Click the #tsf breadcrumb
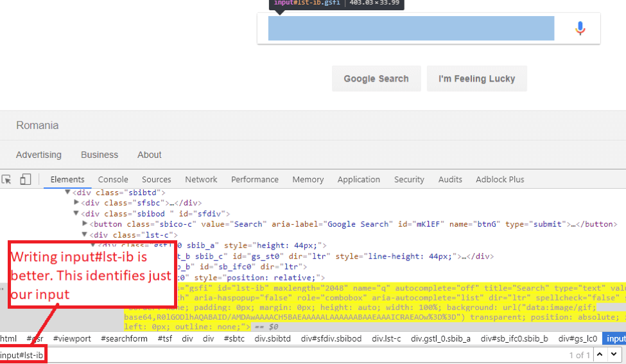Viewport: 626px width, 364px height. point(165,339)
